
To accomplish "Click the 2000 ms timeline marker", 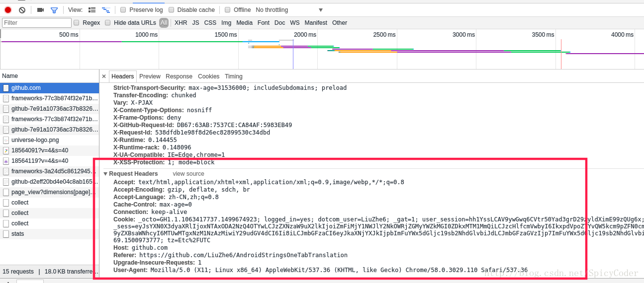I will click(305, 35).
